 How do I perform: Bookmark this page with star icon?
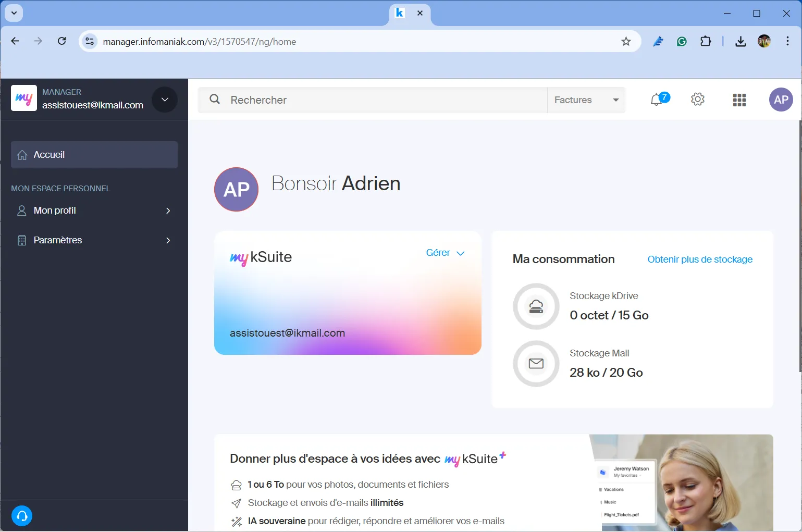(626, 42)
